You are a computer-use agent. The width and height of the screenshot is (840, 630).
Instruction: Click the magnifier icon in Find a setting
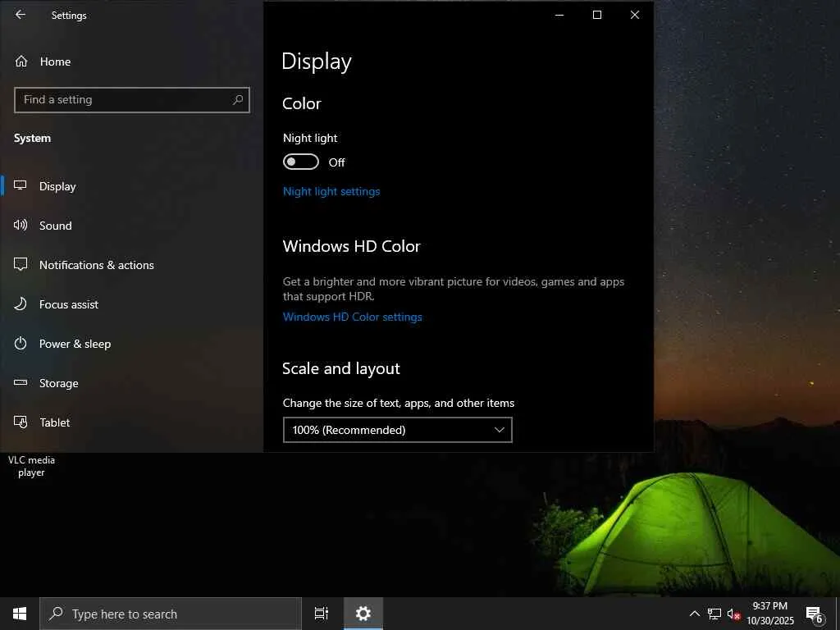(238, 99)
